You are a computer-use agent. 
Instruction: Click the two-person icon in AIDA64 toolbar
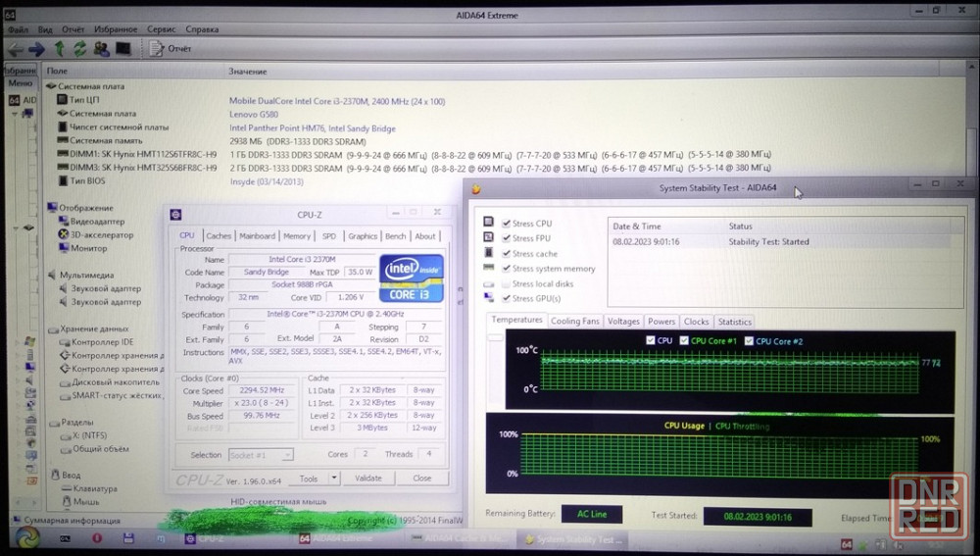point(101,48)
